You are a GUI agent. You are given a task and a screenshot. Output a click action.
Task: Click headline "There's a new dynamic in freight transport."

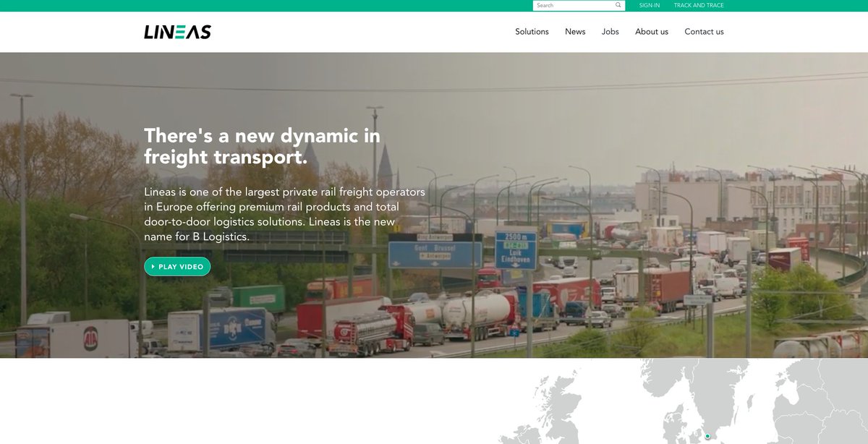[x=262, y=146]
